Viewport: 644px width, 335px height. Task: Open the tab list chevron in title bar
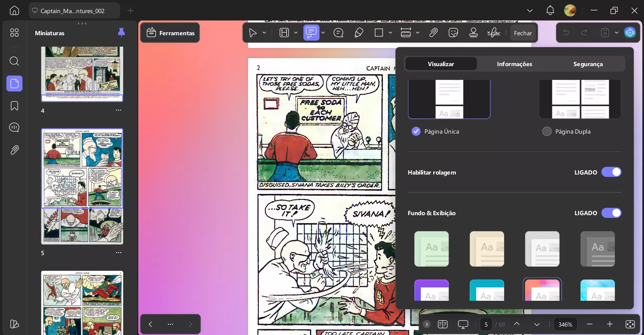530,10
